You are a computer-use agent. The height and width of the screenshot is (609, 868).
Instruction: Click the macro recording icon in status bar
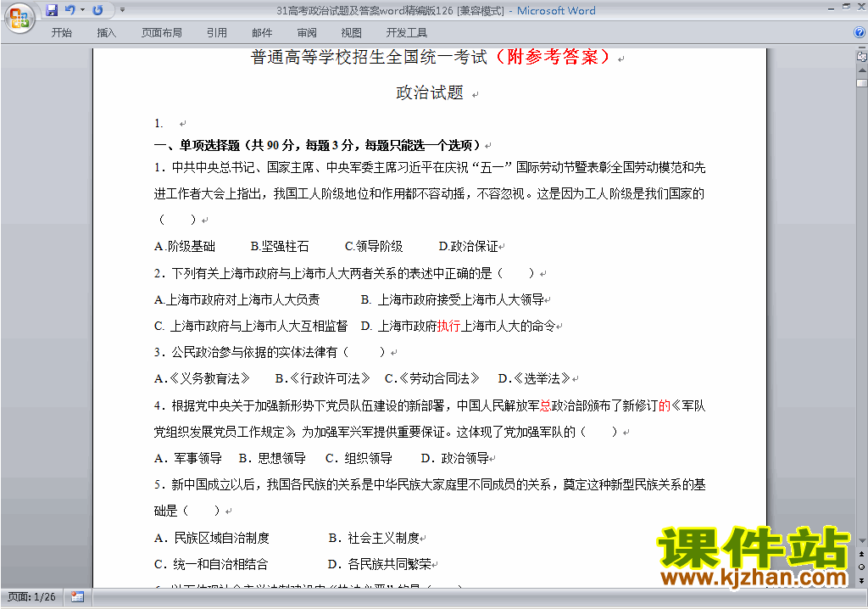click(x=77, y=597)
